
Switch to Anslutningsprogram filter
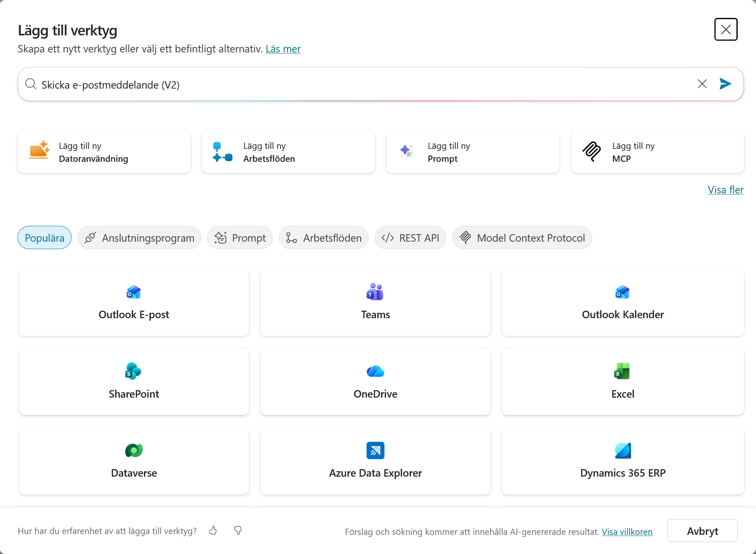[139, 237]
